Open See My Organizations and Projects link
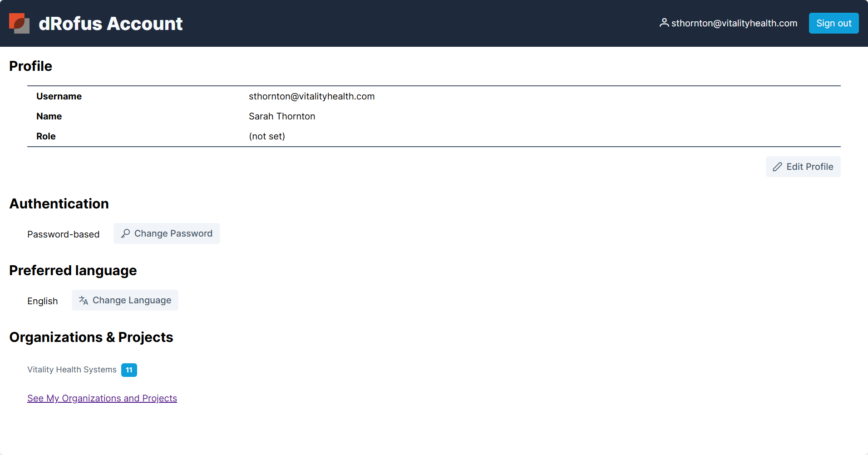This screenshot has width=868, height=455. pyautogui.click(x=102, y=398)
